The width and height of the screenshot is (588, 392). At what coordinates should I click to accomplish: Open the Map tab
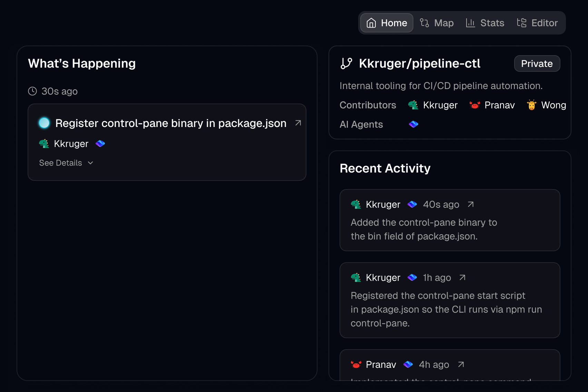pos(437,23)
